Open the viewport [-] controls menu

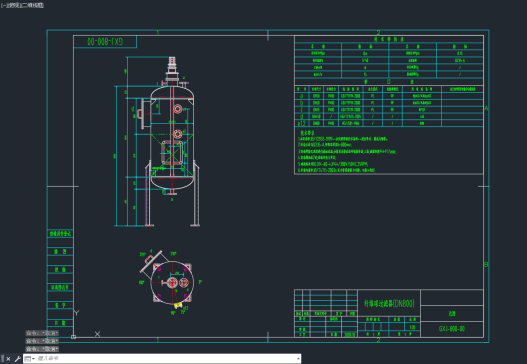(x=3, y=5)
